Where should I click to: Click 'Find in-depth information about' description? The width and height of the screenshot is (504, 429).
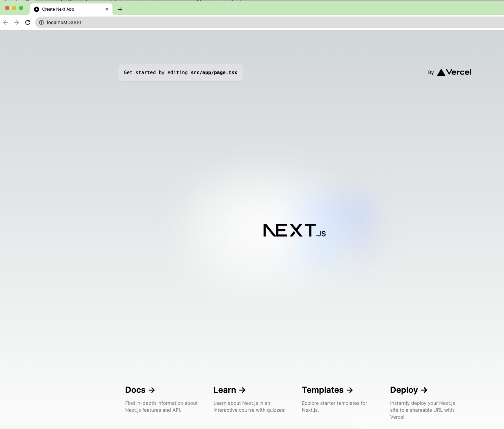coord(161,403)
